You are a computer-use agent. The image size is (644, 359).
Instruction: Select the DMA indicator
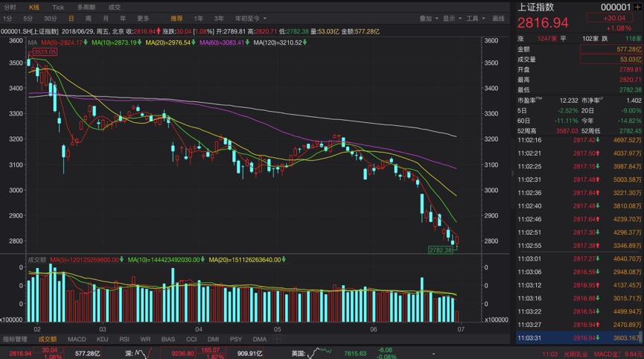260,340
